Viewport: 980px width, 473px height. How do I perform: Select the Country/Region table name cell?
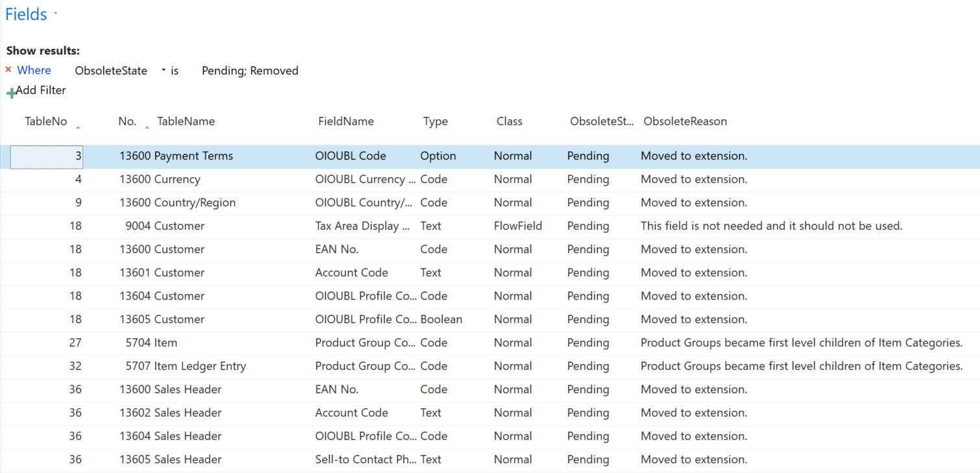(x=195, y=202)
